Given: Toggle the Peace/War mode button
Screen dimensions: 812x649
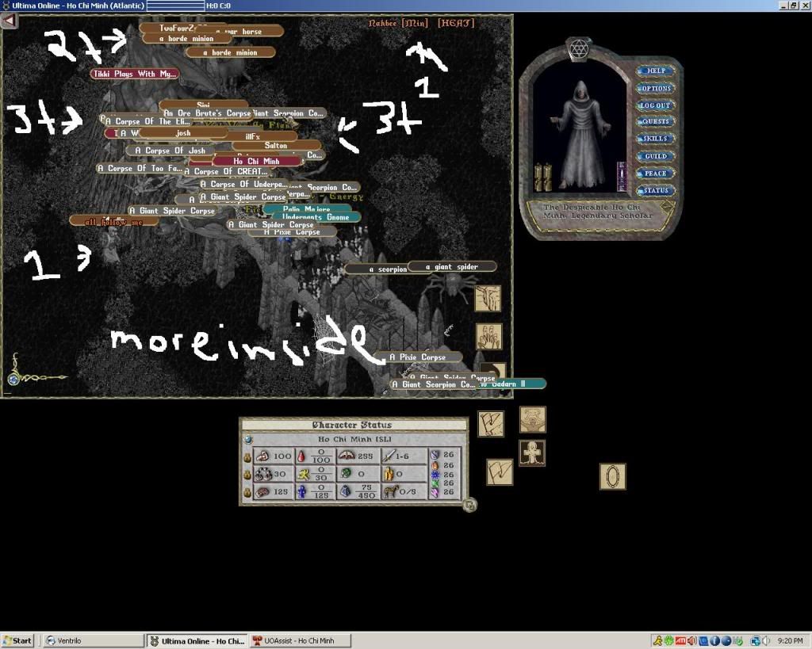Looking at the screenshot, I should pyautogui.click(x=656, y=174).
